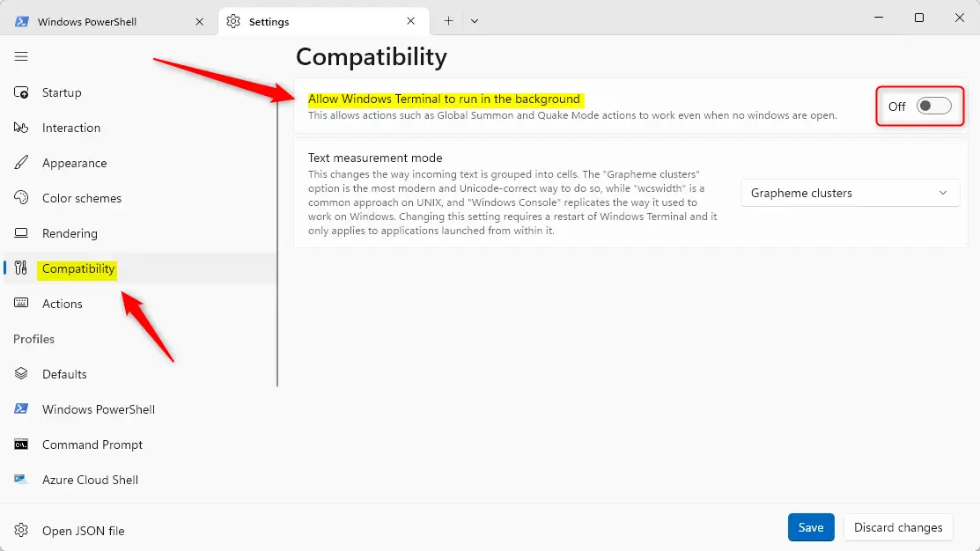Select the Windows PowerShell profile entry
Image resolution: width=980 pixels, height=551 pixels.
(x=98, y=409)
